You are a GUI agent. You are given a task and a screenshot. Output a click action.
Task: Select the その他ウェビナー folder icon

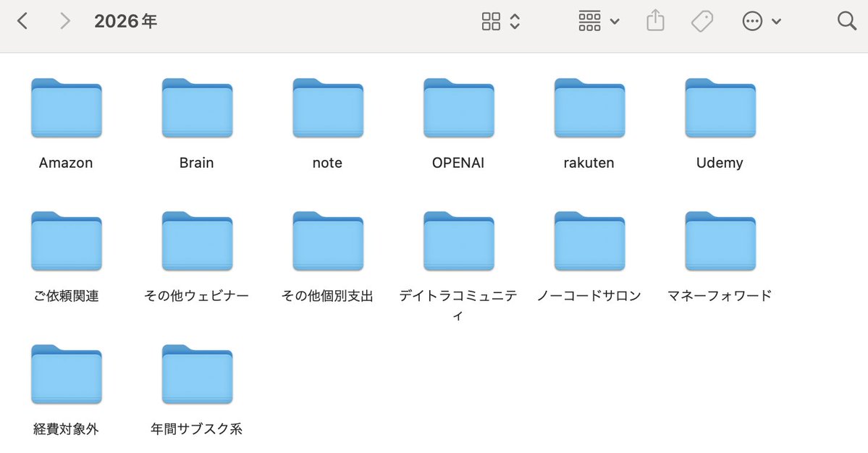tap(197, 241)
